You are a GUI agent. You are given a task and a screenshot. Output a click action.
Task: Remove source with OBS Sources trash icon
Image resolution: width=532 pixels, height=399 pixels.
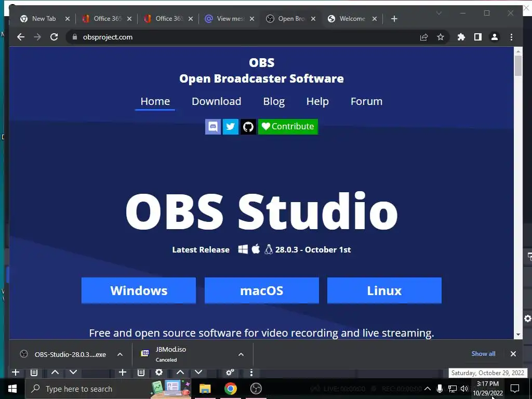pyautogui.click(x=141, y=372)
